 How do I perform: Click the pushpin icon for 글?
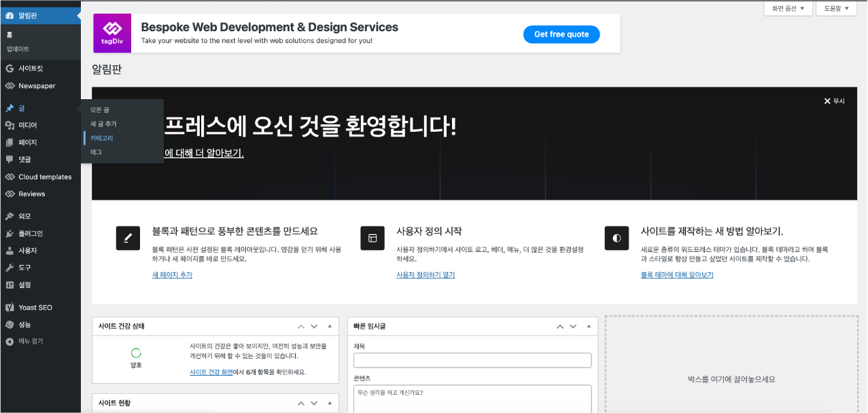(10, 108)
